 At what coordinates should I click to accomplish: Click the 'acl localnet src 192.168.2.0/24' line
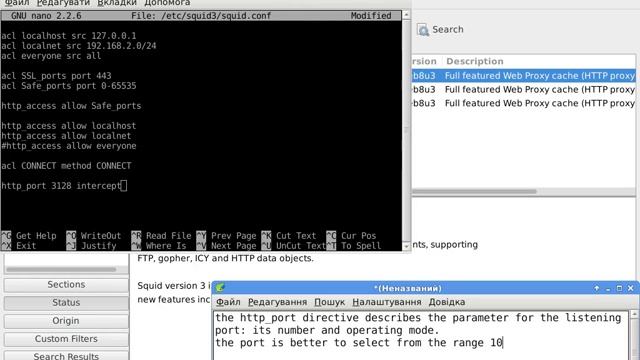(78, 46)
